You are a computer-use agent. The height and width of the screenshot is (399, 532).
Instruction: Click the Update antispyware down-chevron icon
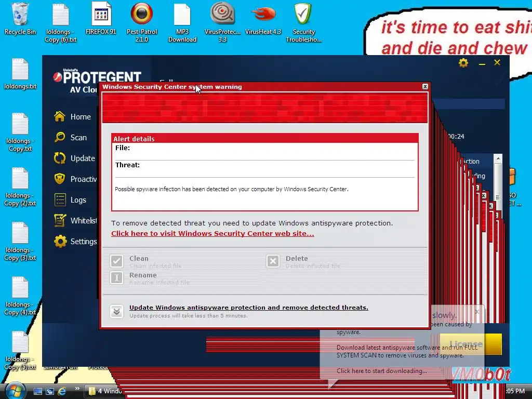[x=116, y=311]
